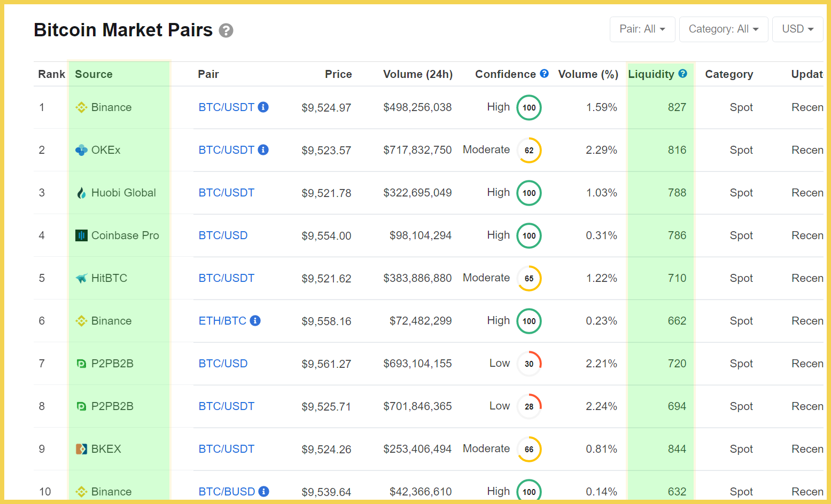The width and height of the screenshot is (831, 504).
Task: Select the $9,561.27 price cell
Action: 326,364
